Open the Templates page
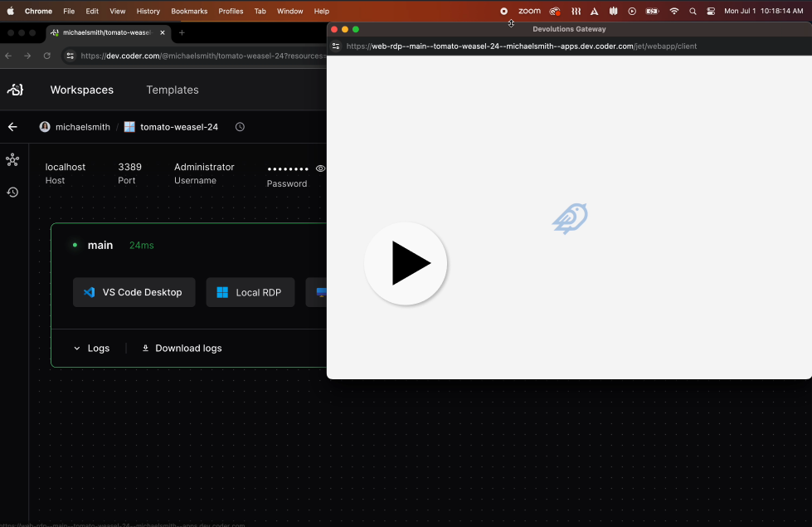Viewport: 812px width, 527px height. 172,90
